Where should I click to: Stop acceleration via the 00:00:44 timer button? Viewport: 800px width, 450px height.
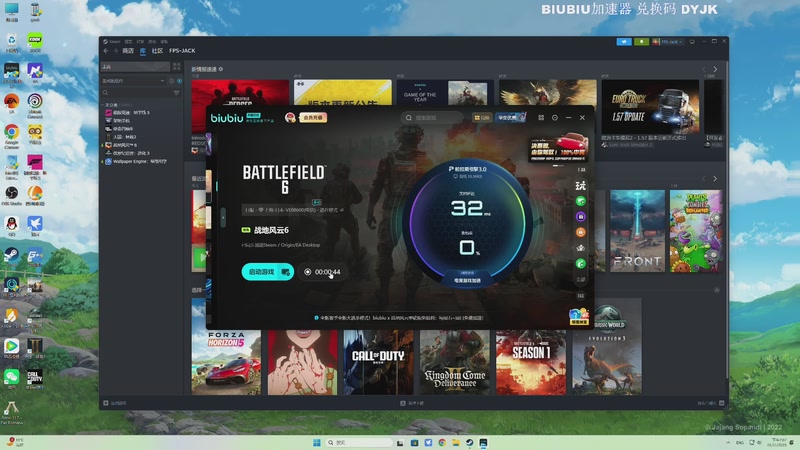pos(323,272)
